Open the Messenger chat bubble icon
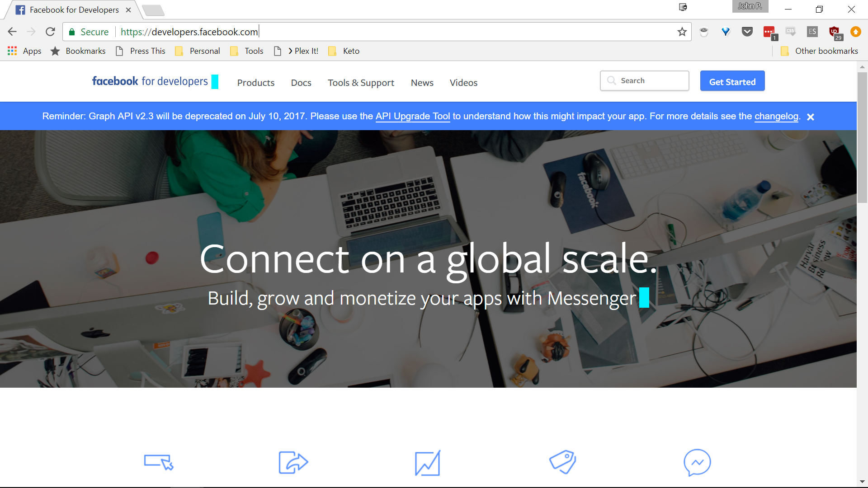The width and height of the screenshot is (868, 488). (697, 462)
